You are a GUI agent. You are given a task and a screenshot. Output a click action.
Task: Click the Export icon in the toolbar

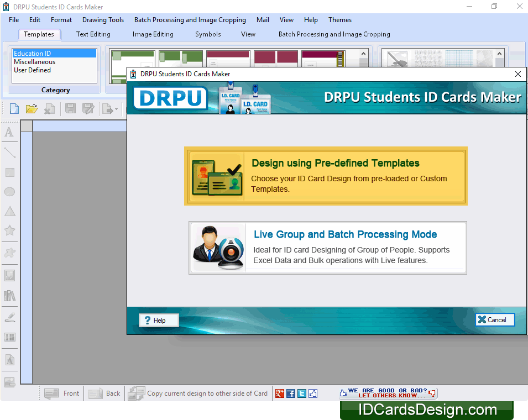(x=107, y=109)
